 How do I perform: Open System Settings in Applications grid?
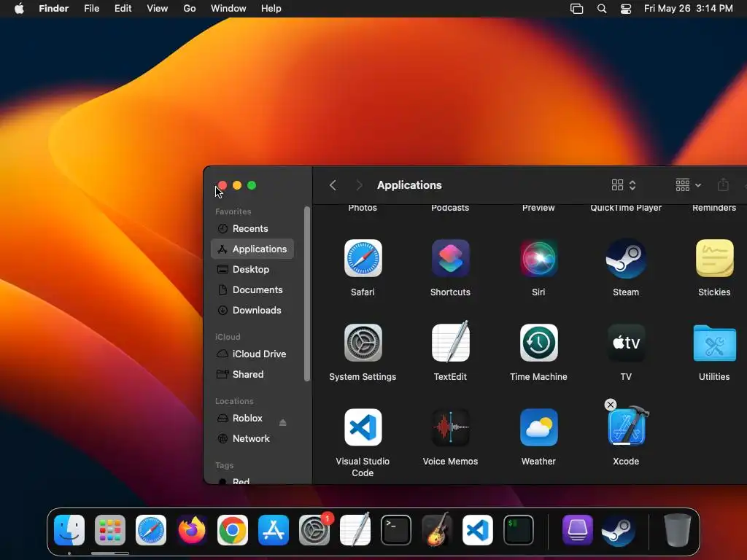click(363, 343)
